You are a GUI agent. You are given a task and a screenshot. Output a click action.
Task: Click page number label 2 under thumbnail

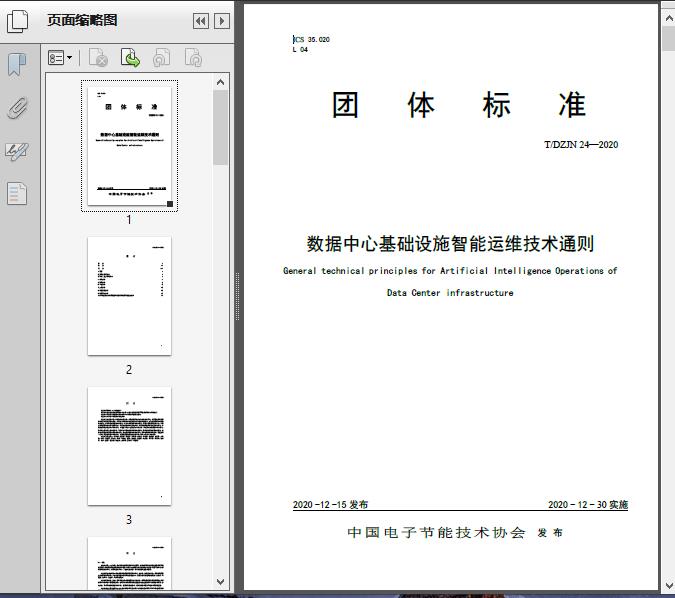pyautogui.click(x=129, y=369)
